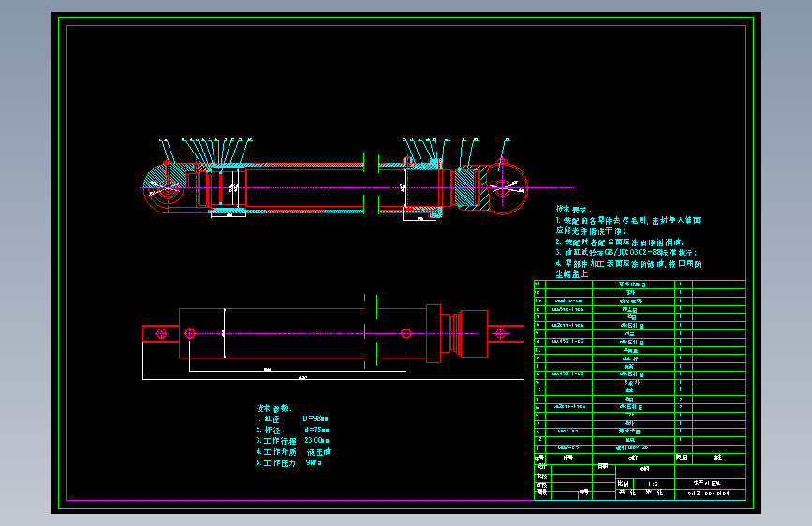Screen dimensions: 812x526
Task: Click the '序号' column header in parts list
Action: point(539,459)
